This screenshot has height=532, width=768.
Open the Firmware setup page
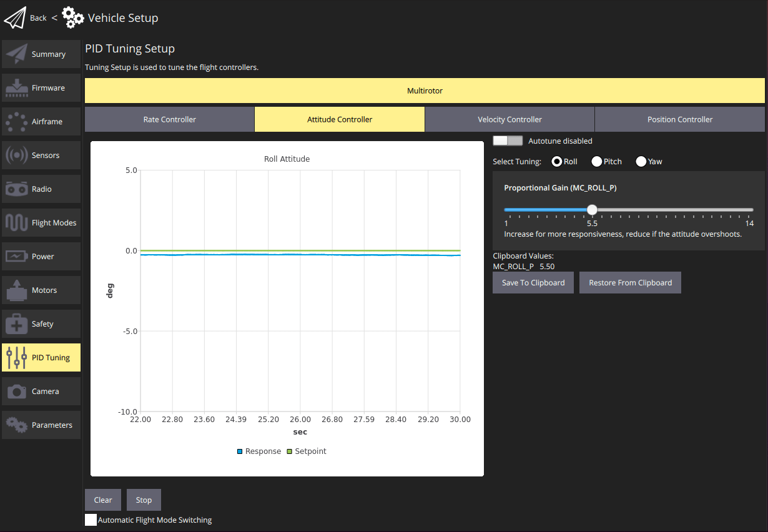click(41, 88)
